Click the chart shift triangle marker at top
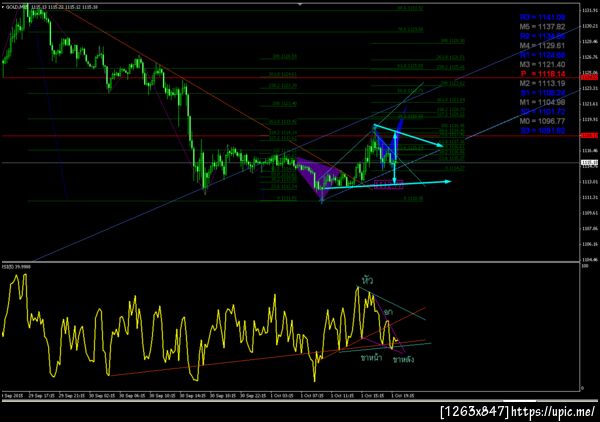 [300, 4]
